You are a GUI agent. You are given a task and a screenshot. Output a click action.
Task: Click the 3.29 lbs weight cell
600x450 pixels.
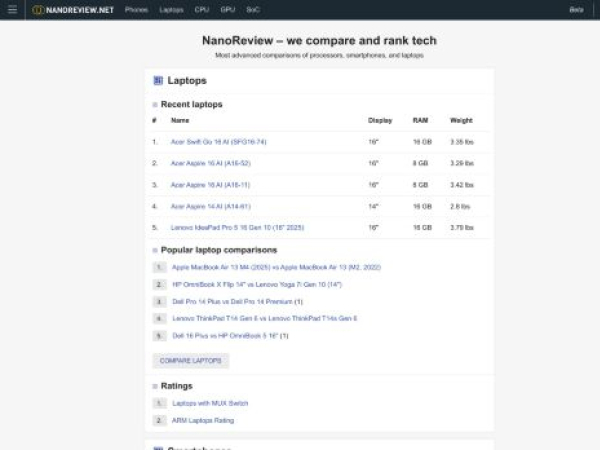[462, 163]
